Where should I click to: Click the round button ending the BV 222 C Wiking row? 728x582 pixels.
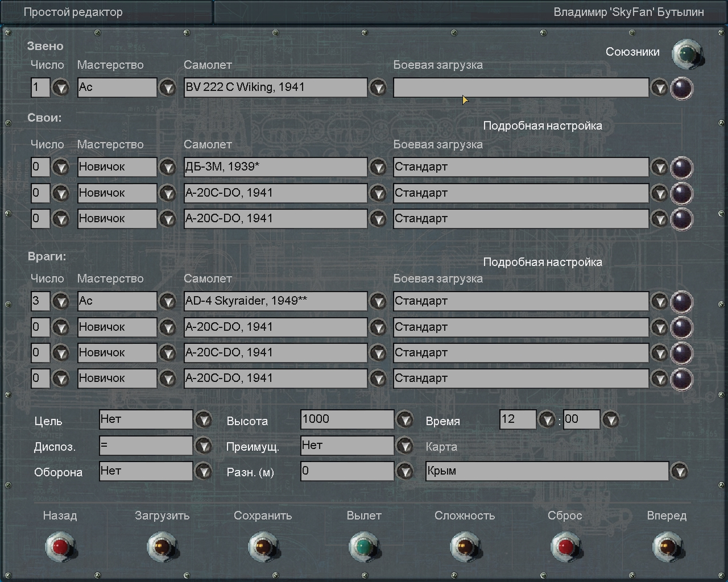tap(681, 88)
